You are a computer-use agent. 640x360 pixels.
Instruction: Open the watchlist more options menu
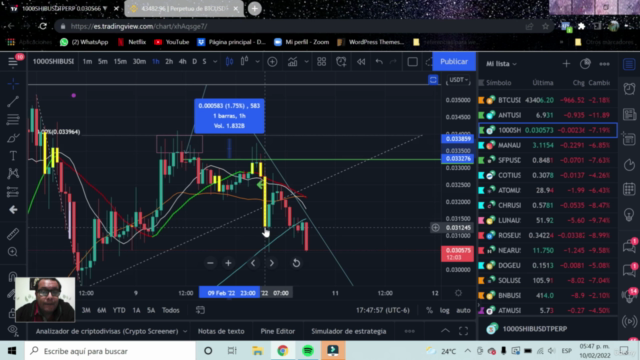(604, 64)
